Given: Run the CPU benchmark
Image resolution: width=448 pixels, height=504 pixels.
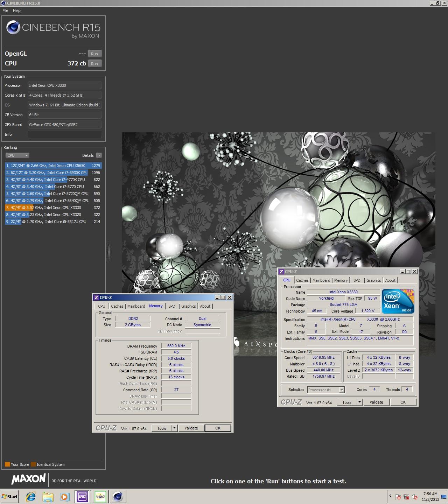Looking at the screenshot, I should pyautogui.click(x=94, y=64).
